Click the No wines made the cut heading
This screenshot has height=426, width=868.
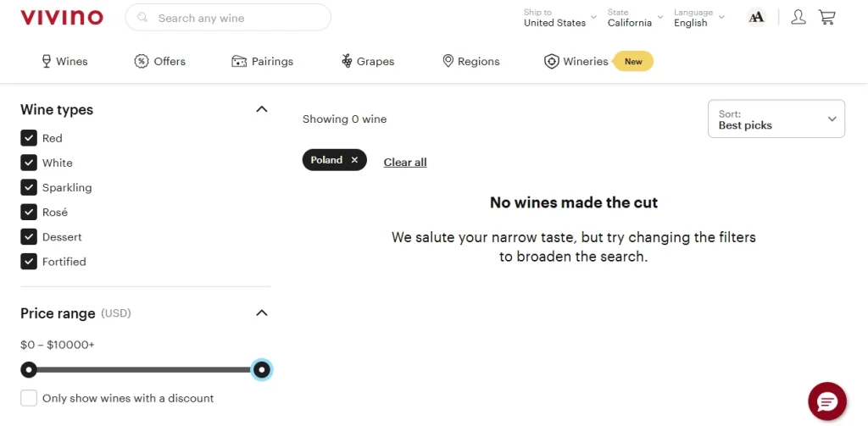574,202
